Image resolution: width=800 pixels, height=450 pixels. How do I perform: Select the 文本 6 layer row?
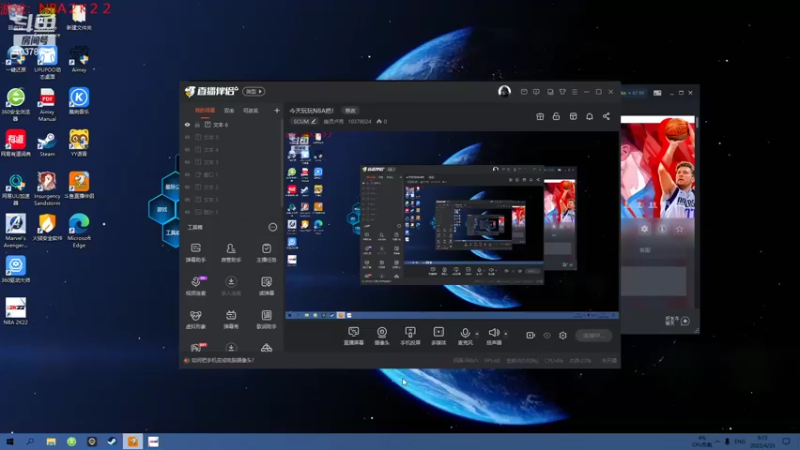230,124
